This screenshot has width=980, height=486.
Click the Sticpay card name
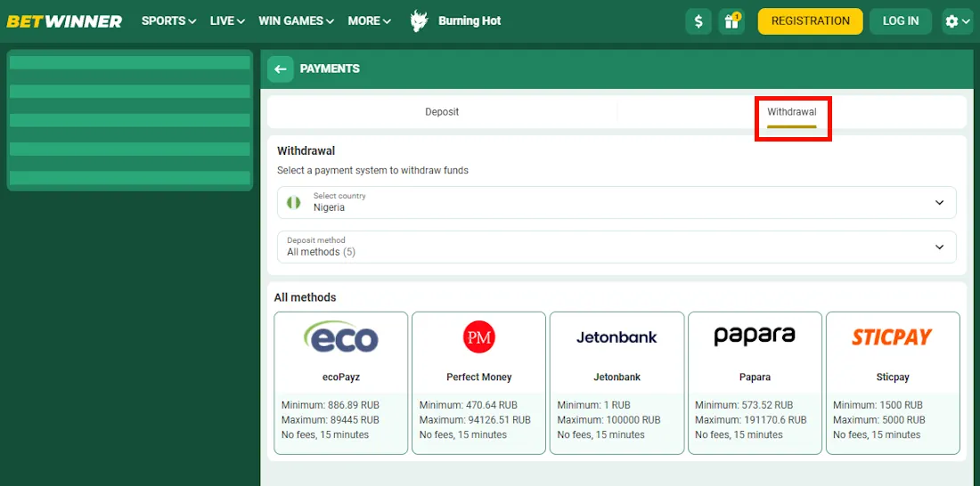(x=893, y=377)
